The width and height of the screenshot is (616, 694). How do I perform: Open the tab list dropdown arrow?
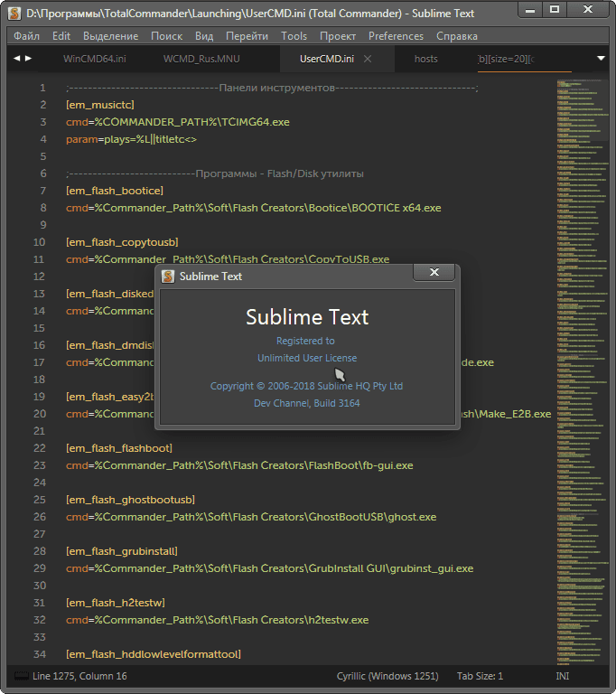[601, 59]
